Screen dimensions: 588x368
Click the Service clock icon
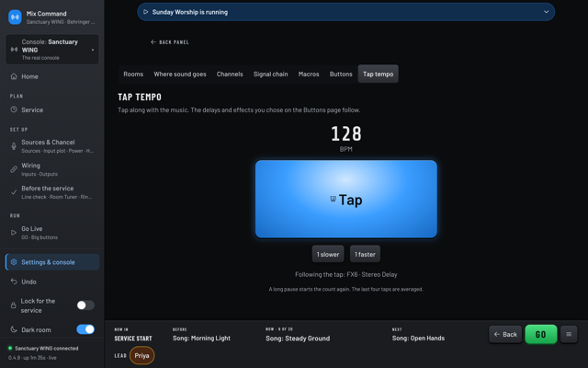pos(14,109)
